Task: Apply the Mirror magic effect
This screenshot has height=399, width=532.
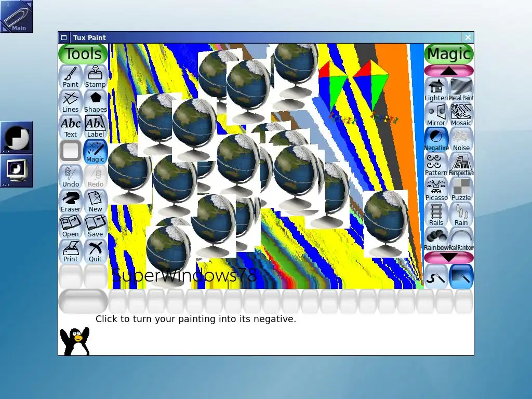Action: pos(436,115)
